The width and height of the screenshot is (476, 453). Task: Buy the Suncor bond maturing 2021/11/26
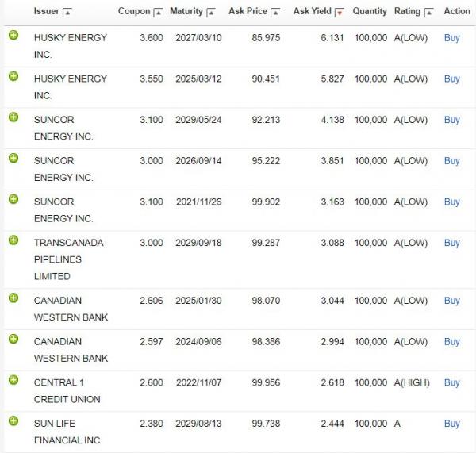click(x=451, y=202)
